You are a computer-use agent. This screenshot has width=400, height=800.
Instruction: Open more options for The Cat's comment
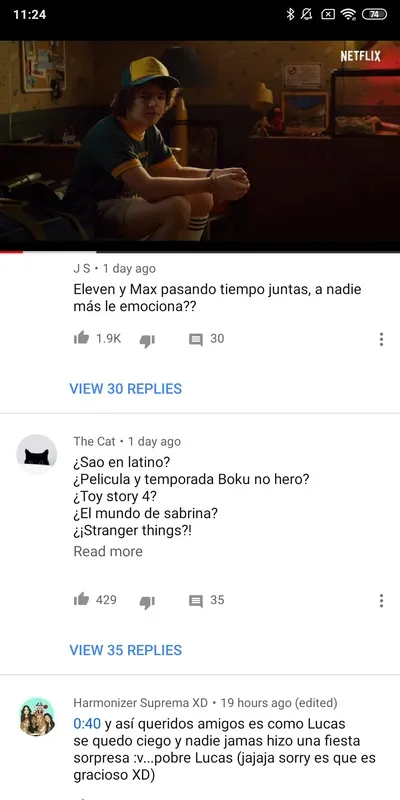[x=381, y=601]
